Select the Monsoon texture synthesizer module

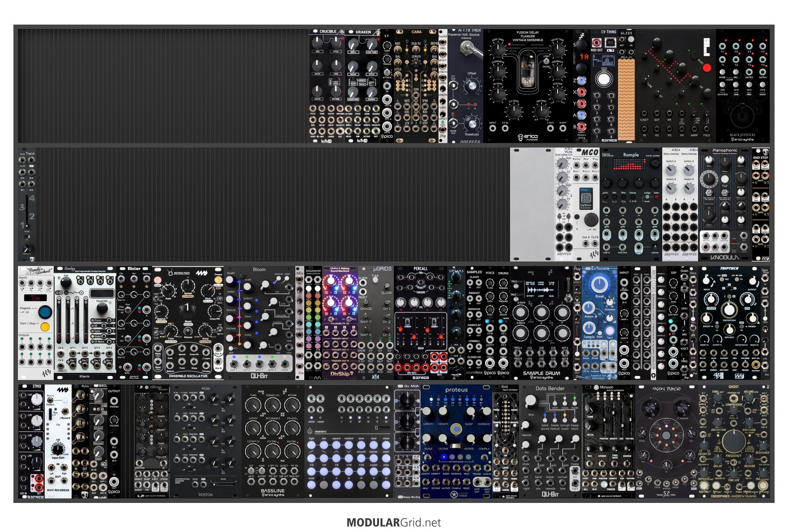609,441
